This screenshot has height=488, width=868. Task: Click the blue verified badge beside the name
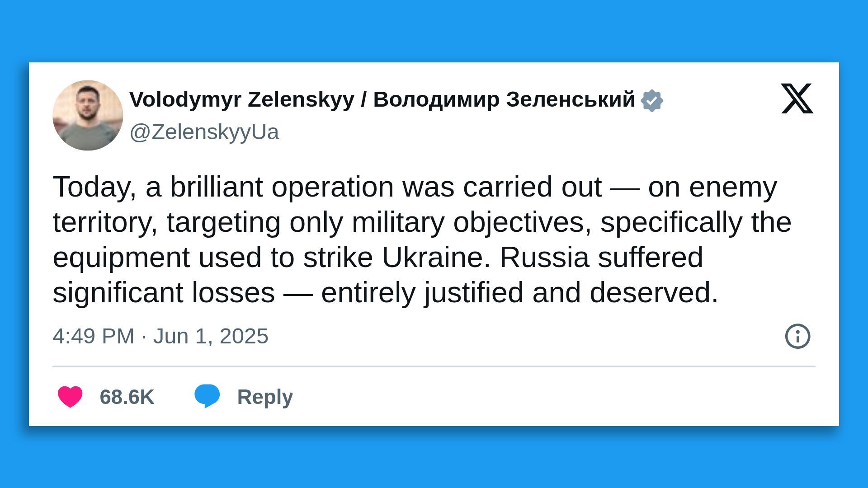tap(651, 100)
